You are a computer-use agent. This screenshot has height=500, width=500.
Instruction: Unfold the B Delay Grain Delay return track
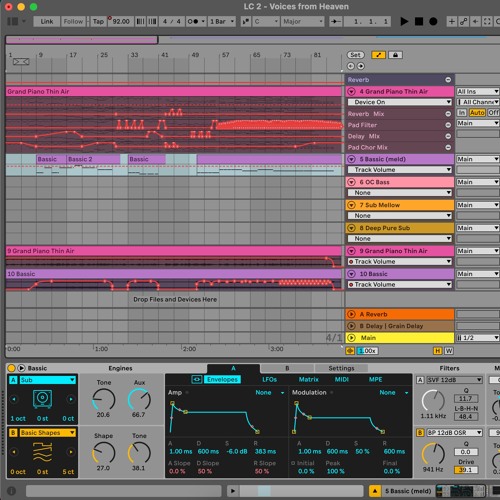(351, 326)
